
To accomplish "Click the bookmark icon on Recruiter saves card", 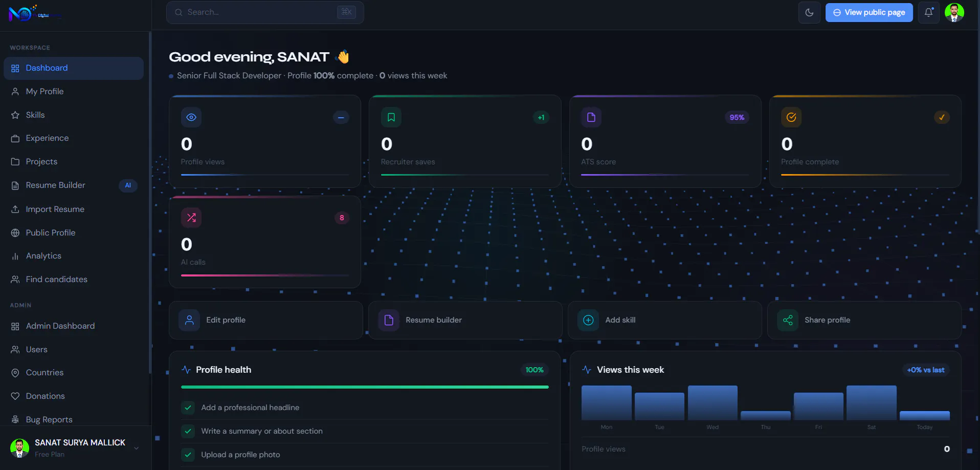I will 391,117.
